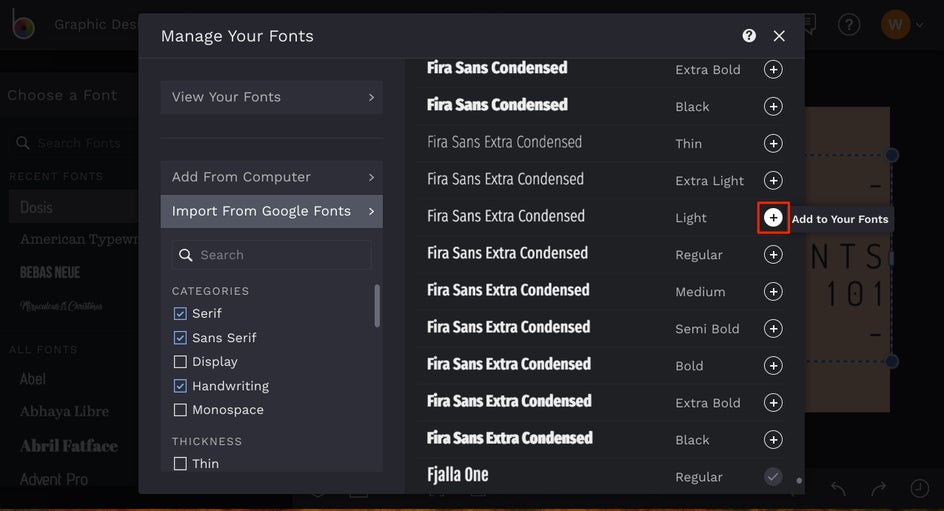The width and height of the screenshot is (944, 511).
Task: Enable the Display category checkbox
Action: pyautogui.click(x=180, y=361)
